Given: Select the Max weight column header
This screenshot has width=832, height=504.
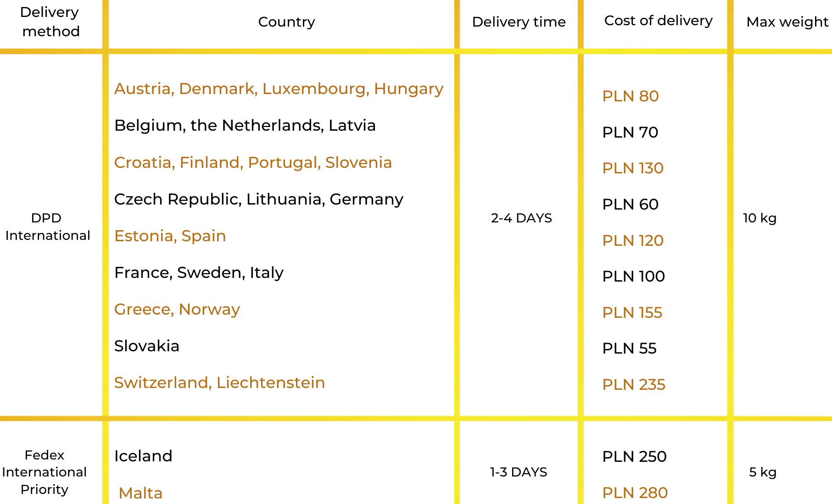Looking at the screenshot, I should (x=787, y=22).
